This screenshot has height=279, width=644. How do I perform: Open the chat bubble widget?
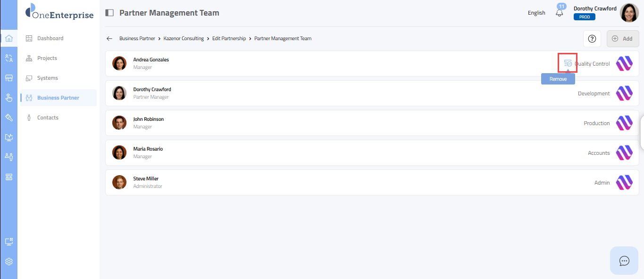click(x=624, y=261)
